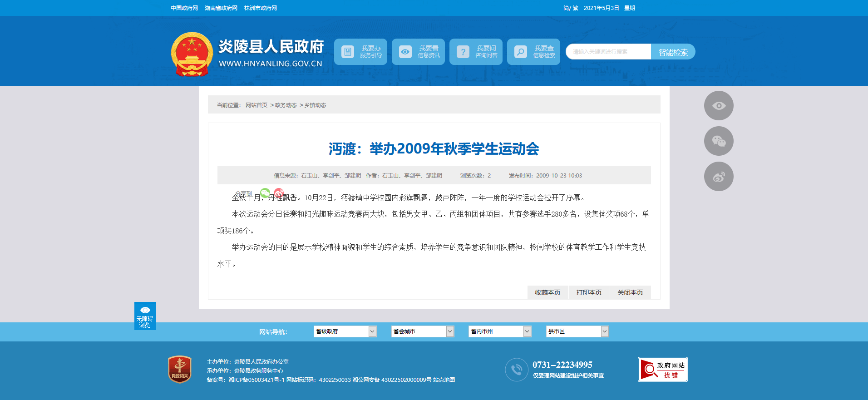
Task: Toggle 无障碍浏览 accessibility mode
Action: point(145,316)
